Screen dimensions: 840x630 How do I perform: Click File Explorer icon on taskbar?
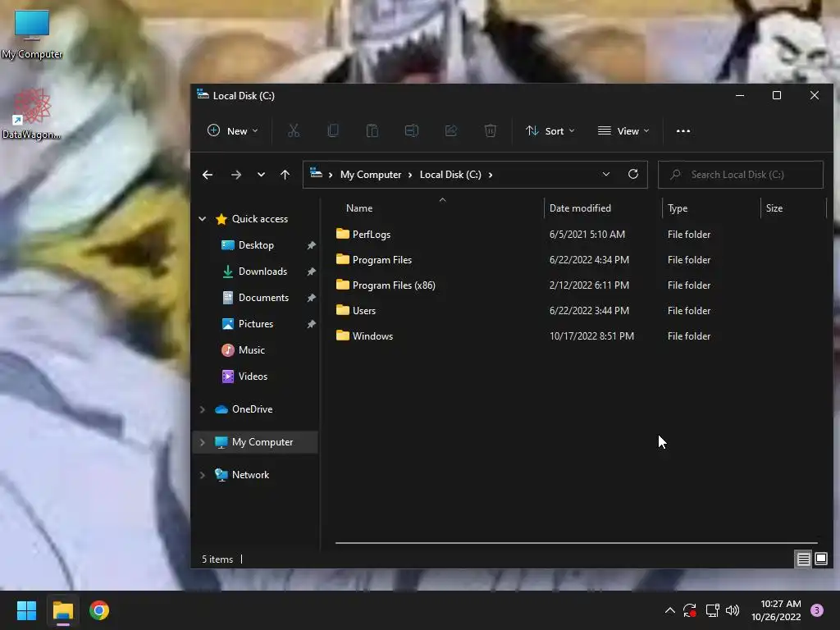pyautogui.click(x=62, y=610)
